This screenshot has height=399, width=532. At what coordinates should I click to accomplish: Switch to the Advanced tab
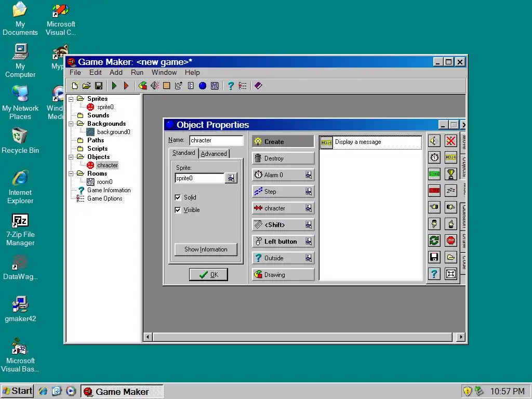click(214, 154)
